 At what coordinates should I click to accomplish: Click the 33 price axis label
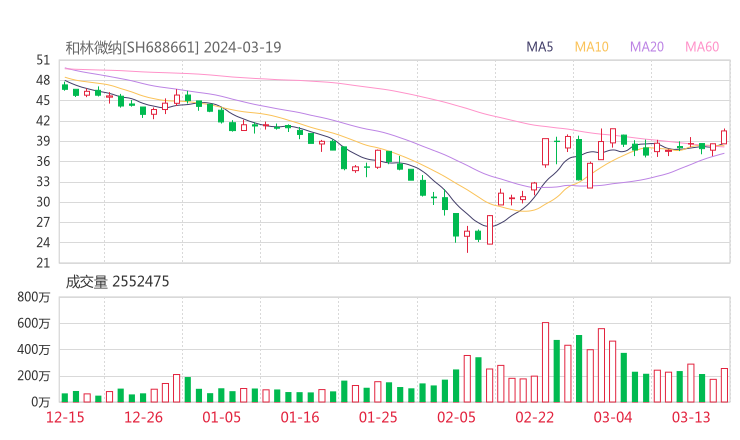(x=43, y=182)
